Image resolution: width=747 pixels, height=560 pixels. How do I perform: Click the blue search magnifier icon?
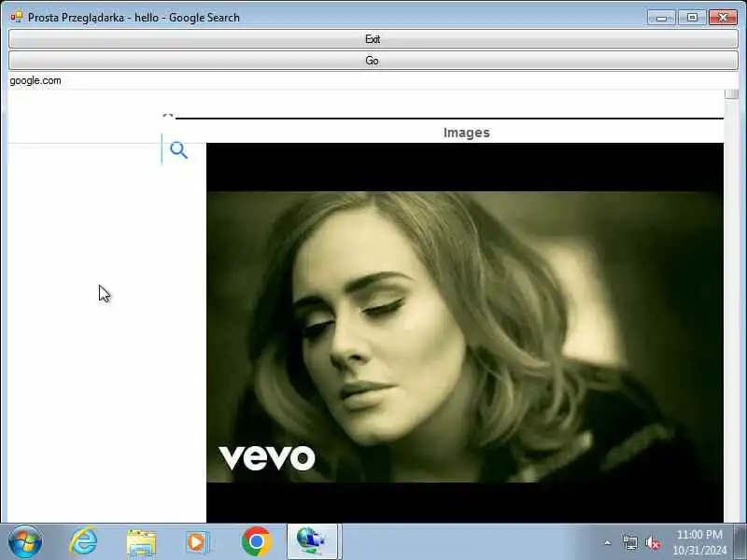pos(178,150)
